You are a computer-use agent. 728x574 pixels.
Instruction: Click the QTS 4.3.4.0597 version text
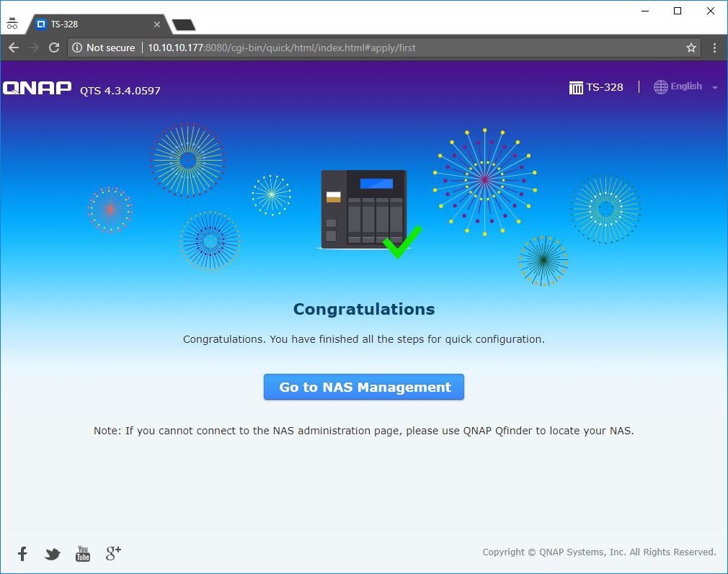(120, 91)
